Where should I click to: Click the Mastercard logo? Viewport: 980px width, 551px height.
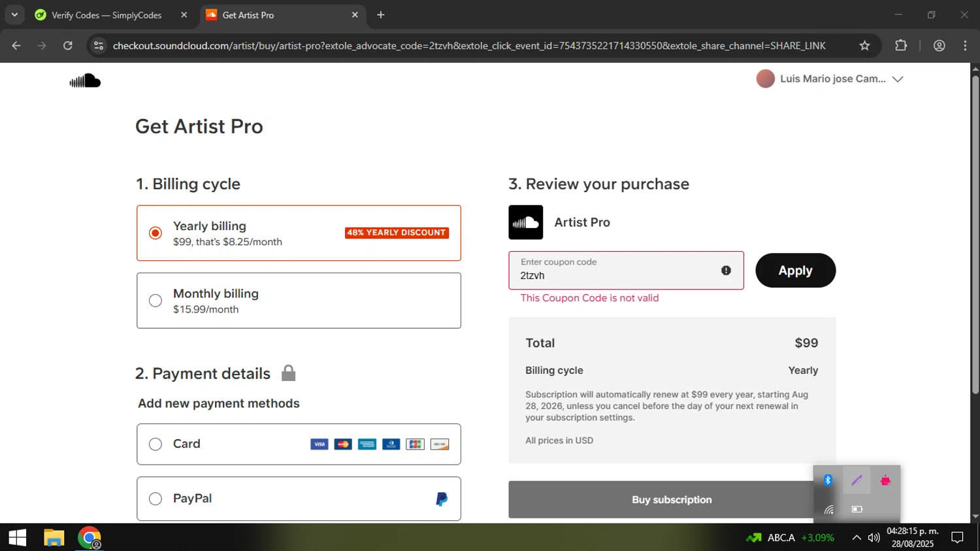(343, 444)
